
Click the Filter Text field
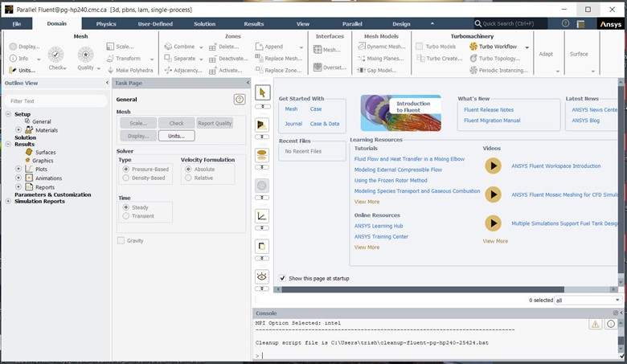pyautogui.click(x=56, y=101)
